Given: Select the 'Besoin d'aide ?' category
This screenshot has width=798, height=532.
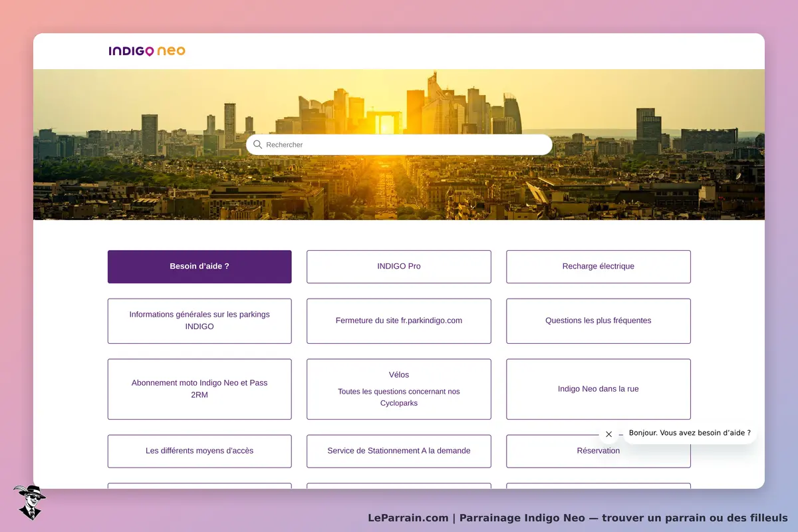Looking at the screenshot, I should (x=199, y=267).
